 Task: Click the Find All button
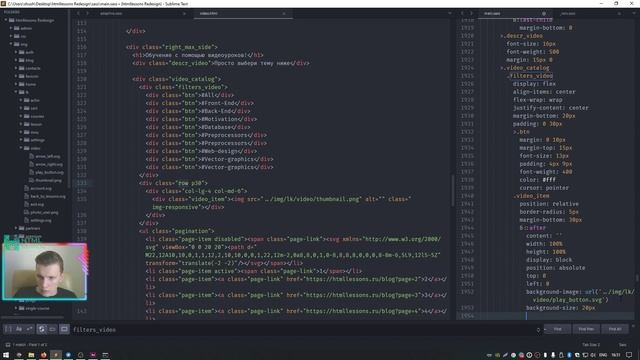click(x=615, y=329)
